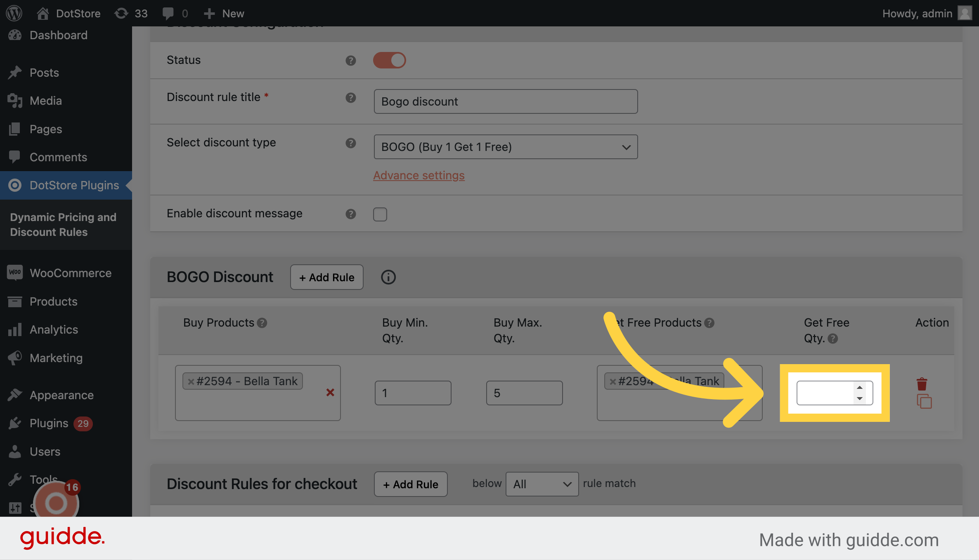Open the WordPress logo menu

(14, 13)
